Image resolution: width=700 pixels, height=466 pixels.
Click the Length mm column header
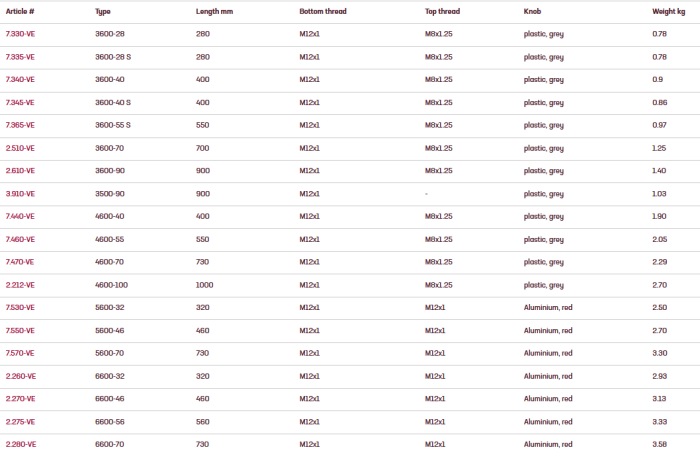(215, 11)
